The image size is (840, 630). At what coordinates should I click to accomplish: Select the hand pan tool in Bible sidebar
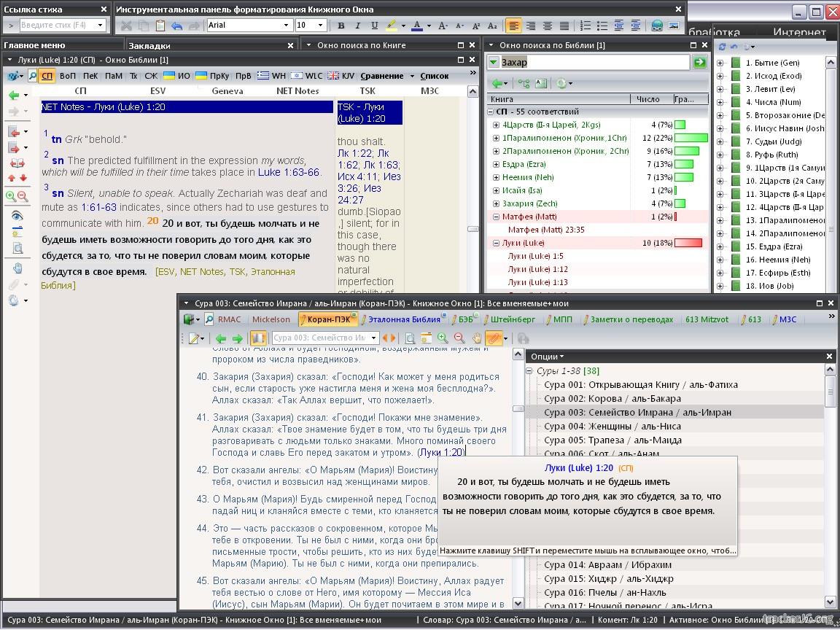(17, 268)
